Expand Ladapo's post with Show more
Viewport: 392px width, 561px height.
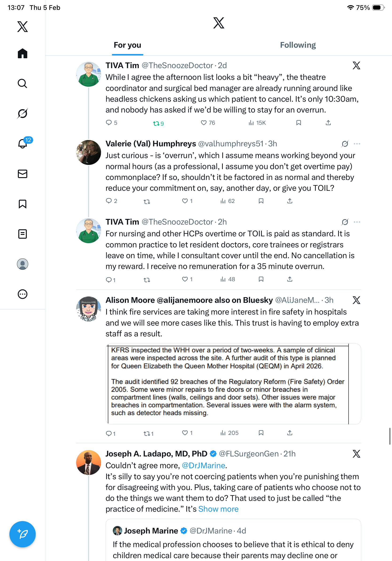[218, 509]
